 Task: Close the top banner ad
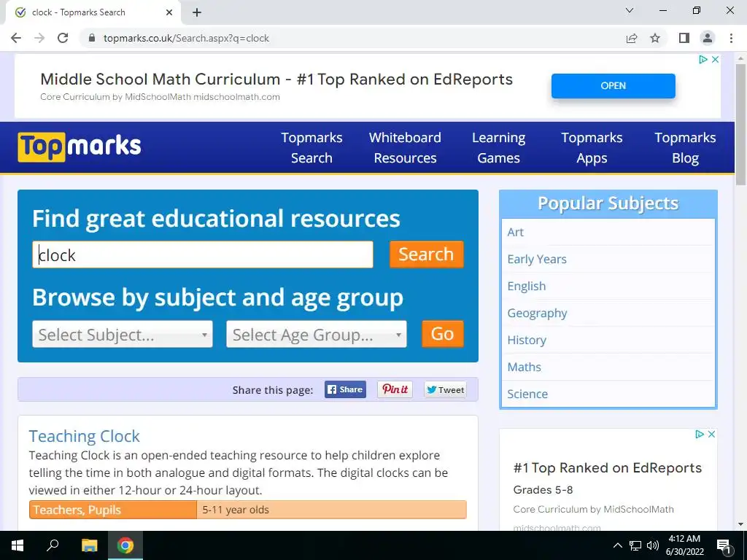pyautogui.click(x=715, y=60)
